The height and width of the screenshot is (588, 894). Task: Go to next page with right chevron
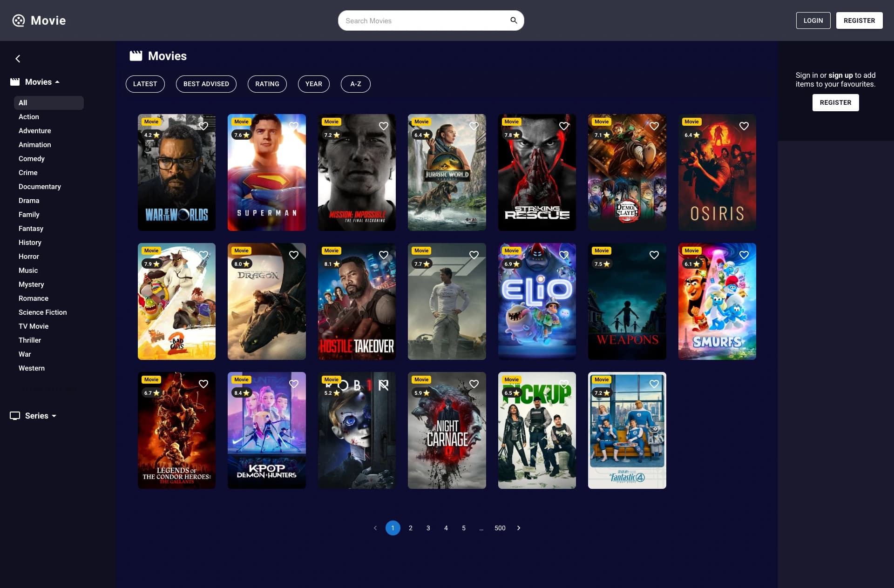coord(519,528)
